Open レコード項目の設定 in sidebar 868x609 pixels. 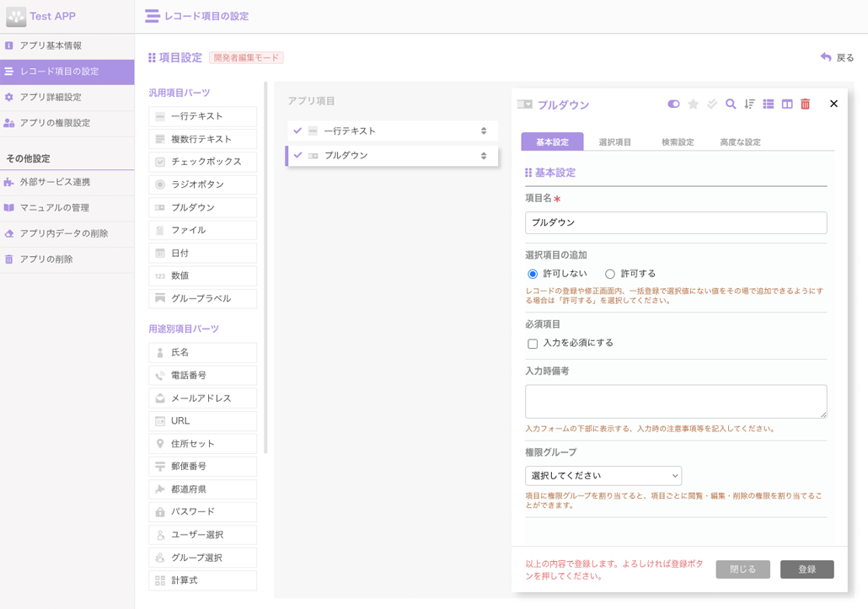point(67,72)
